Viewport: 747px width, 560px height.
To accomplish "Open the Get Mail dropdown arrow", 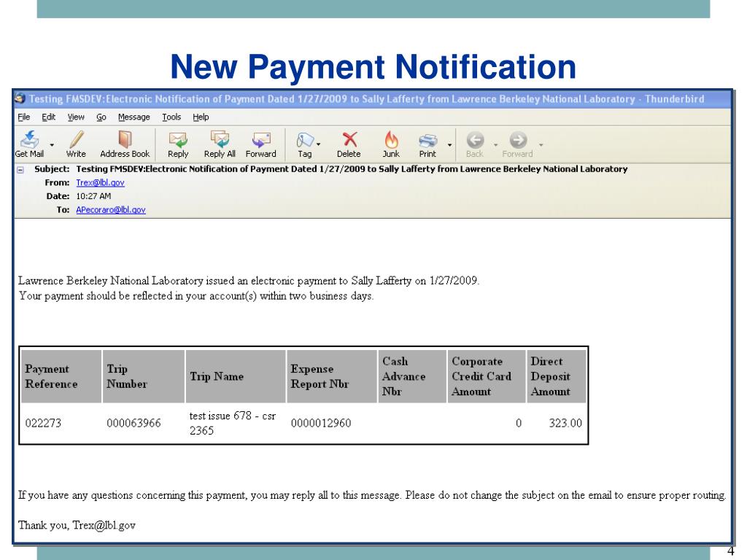I will click(52, 145).
